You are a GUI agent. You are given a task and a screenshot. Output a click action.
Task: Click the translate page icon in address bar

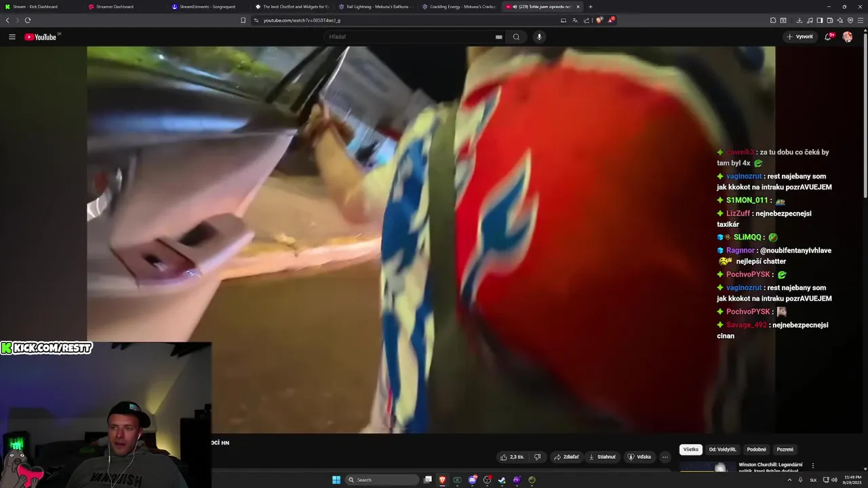point(575,20)
